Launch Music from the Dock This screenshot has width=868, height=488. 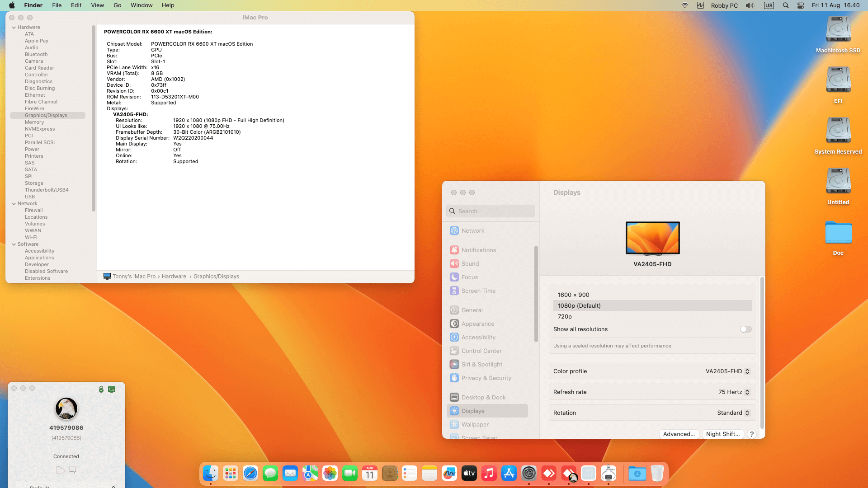point(489,473)
